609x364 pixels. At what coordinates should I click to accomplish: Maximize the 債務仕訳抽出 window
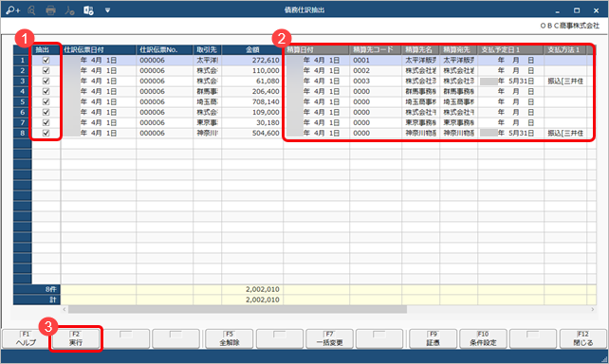point(577,10)
